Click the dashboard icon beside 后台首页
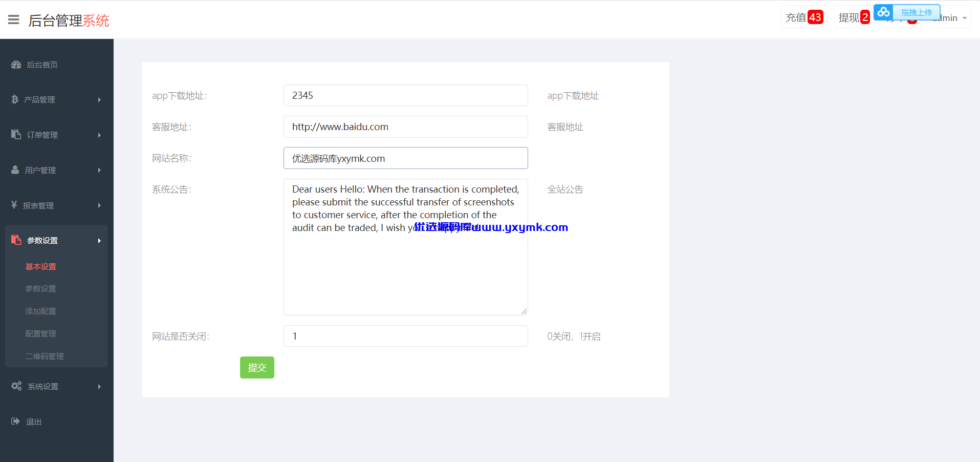This screenshot has width=980, height=462. pyautogui.click(x=16, y=65)
